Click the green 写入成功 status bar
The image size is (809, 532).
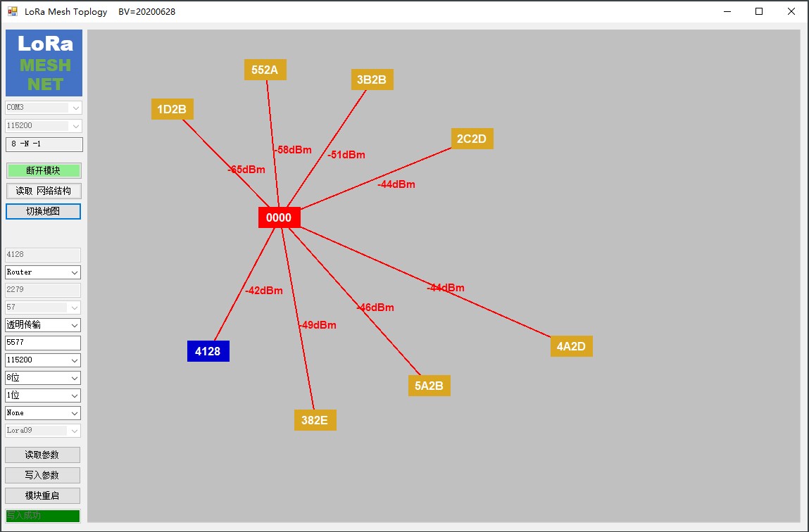tap(43, 516)
